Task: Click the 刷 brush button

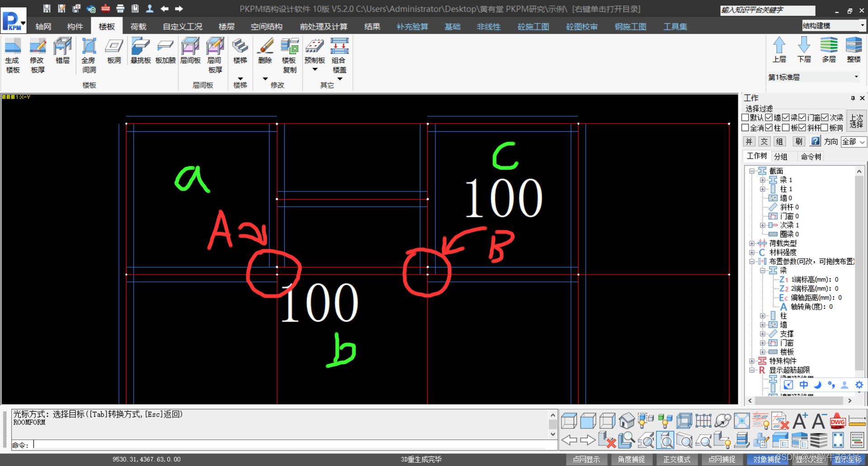Action: [x=799, y=142]
